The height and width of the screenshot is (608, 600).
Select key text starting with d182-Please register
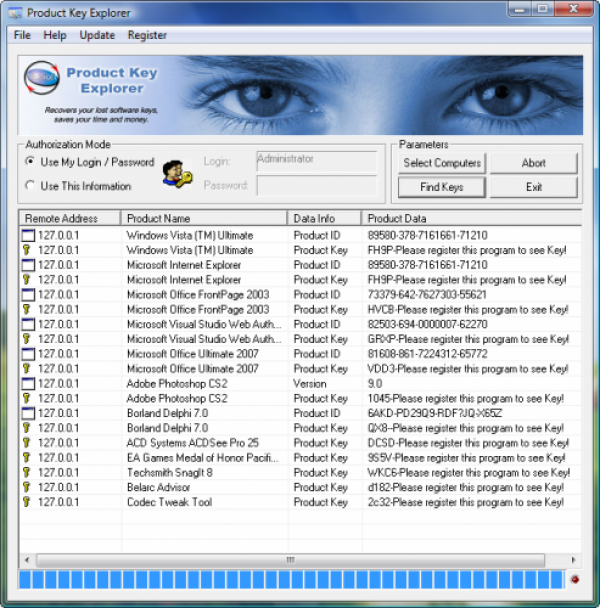tap(465, 487)
